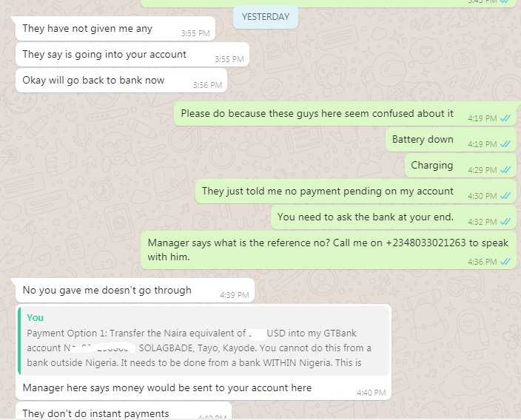The height and width of the screenshot is (420, 521).
Task: Click the 4:40 PM timestamp on manager message
Action: (x=372, y=393)
